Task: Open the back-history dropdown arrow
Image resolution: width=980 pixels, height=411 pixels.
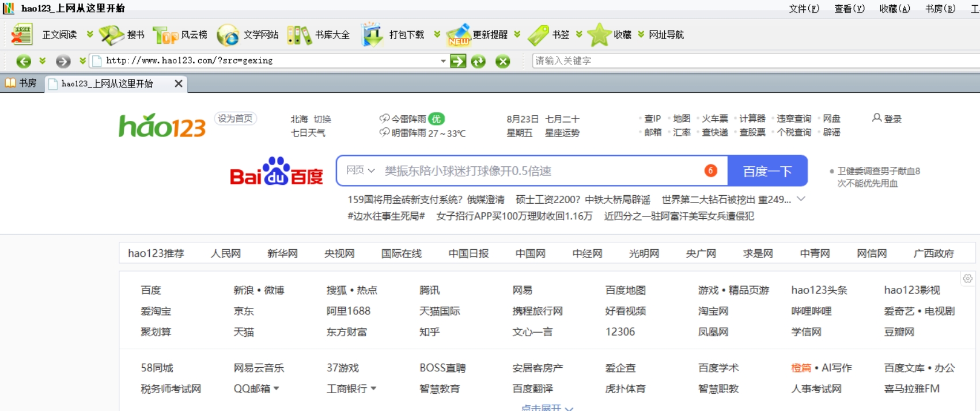Action: (42, 60)
